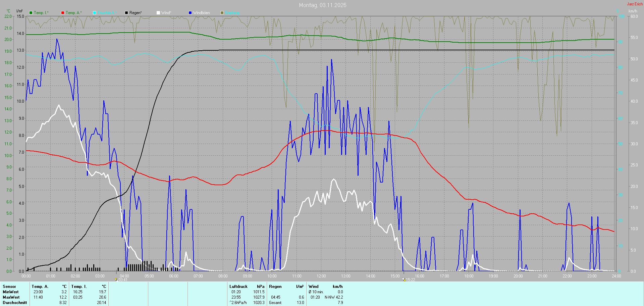Click the Windböen legend label text
Image resolution: width=644 pixels, height=306 pixels.
click(201, 13)
